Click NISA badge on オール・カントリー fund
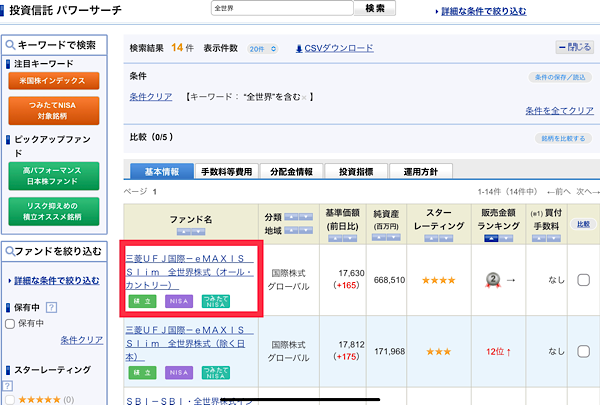 click(179, 301)
